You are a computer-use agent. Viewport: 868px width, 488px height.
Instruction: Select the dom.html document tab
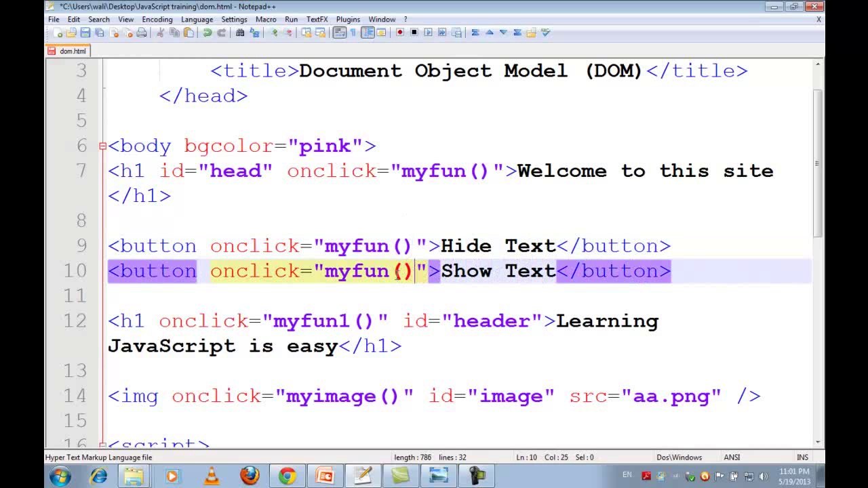pyautogui.click(x=67, y=51)
